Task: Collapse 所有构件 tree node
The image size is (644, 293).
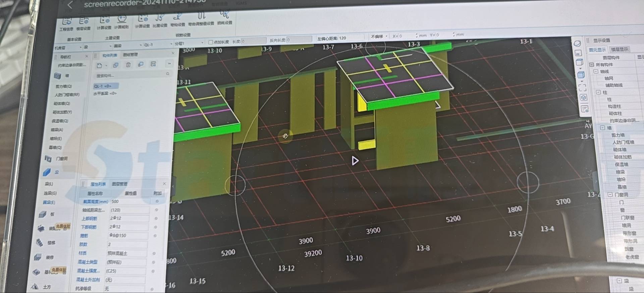Action: 592,64
